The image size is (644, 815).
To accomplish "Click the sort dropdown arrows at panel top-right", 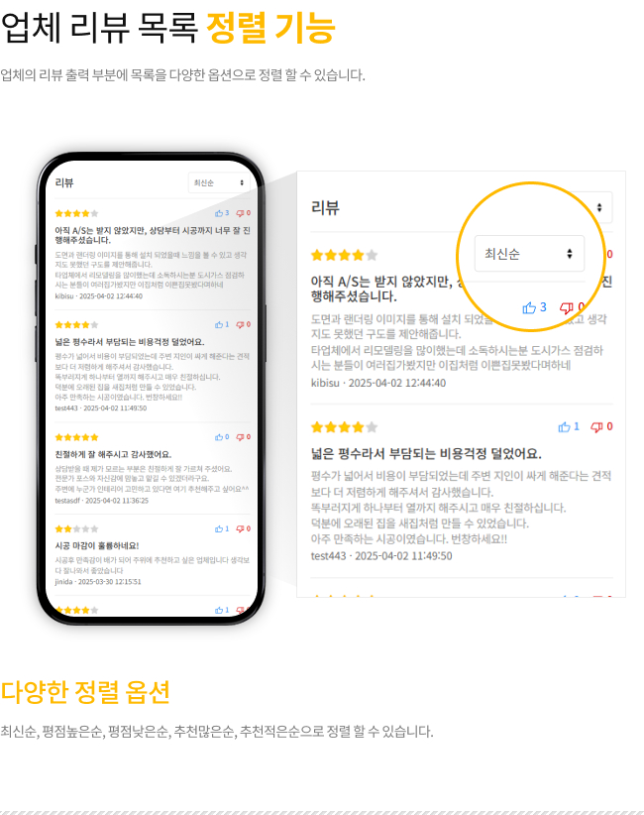I will click(x=599, y=207).
